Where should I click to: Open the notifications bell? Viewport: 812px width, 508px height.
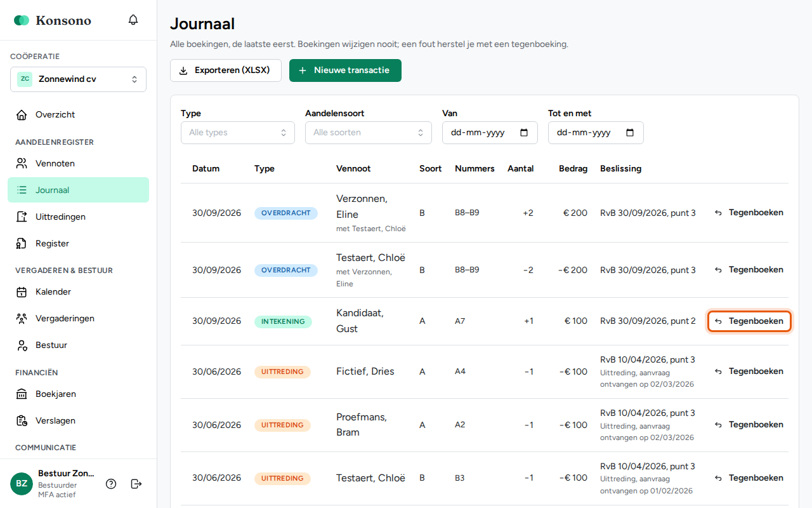tap(133, 20)
